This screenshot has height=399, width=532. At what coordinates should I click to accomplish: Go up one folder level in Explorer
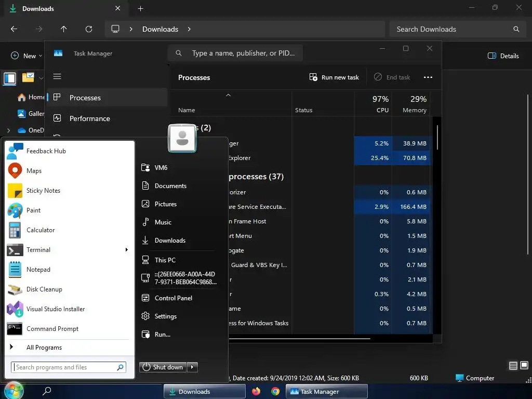[x=63, y=29]
